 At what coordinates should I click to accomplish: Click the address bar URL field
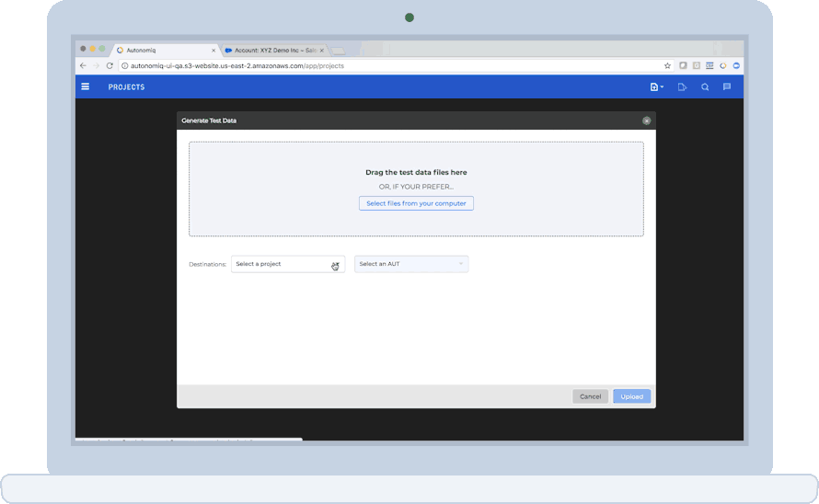pos(397,66)
